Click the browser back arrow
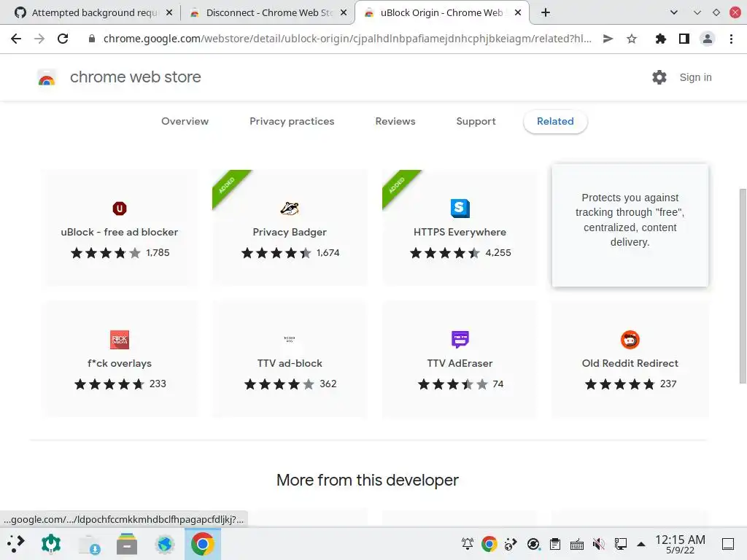 [16, 39]
